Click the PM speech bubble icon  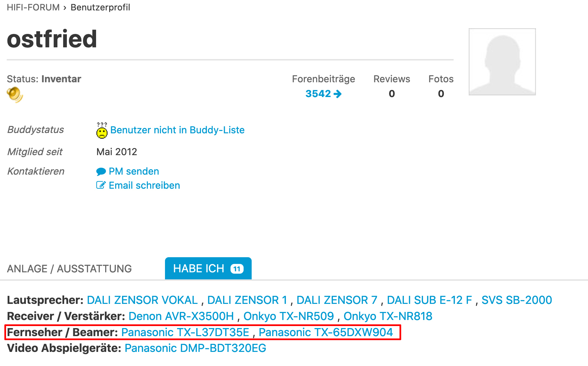(x=101, y=172)
